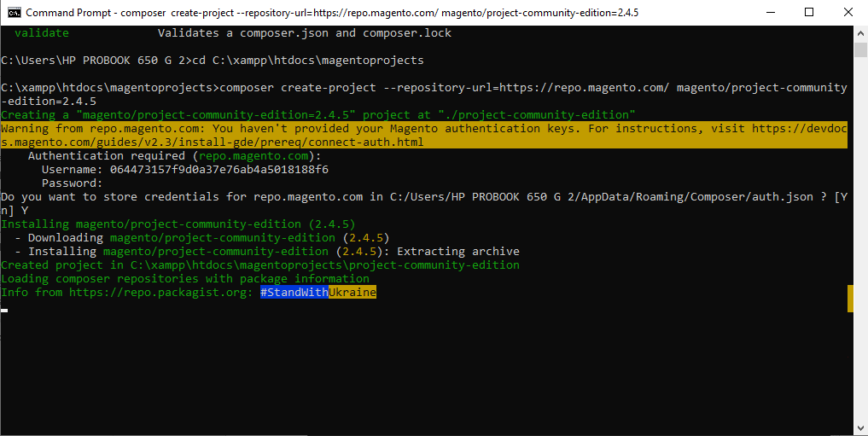This screenshot has height=436, width=868.
Task: Click 'Do you want to store credentials' line
Action: click(424, 197)
